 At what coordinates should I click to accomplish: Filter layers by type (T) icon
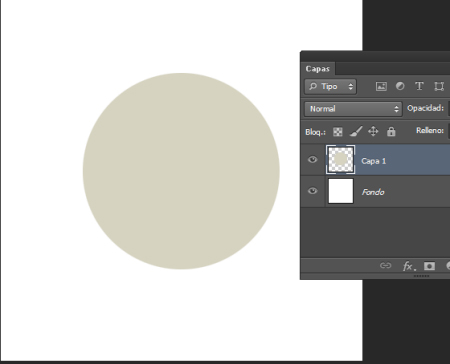coord(419,86)
